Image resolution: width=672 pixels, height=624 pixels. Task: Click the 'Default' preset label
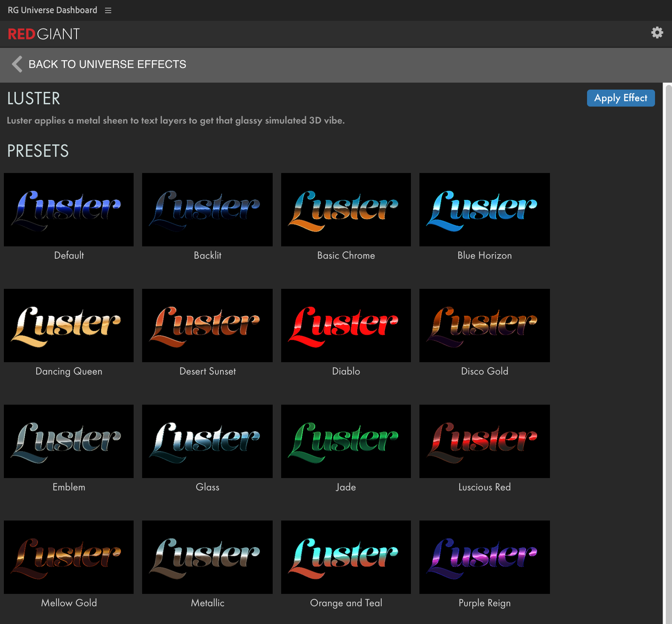[69, 255]
